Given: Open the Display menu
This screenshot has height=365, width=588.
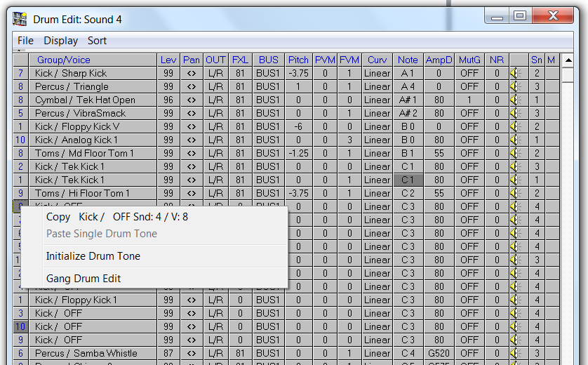Looking at the screenshot, I should [60, 41].
